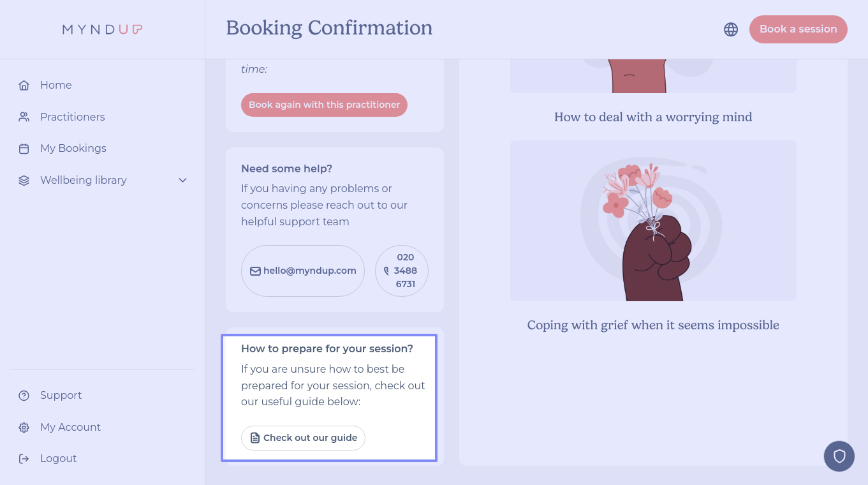Screen dimensions: 868x485
Task: Click the Practitioners people icon
Action: coord(24,117)
